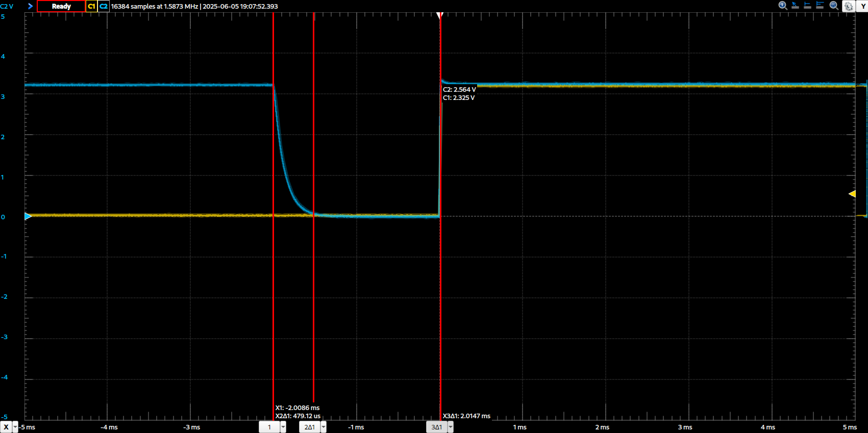Click the yellow trigger level arrow
868x433 pixels.
[x=852, y=194]
